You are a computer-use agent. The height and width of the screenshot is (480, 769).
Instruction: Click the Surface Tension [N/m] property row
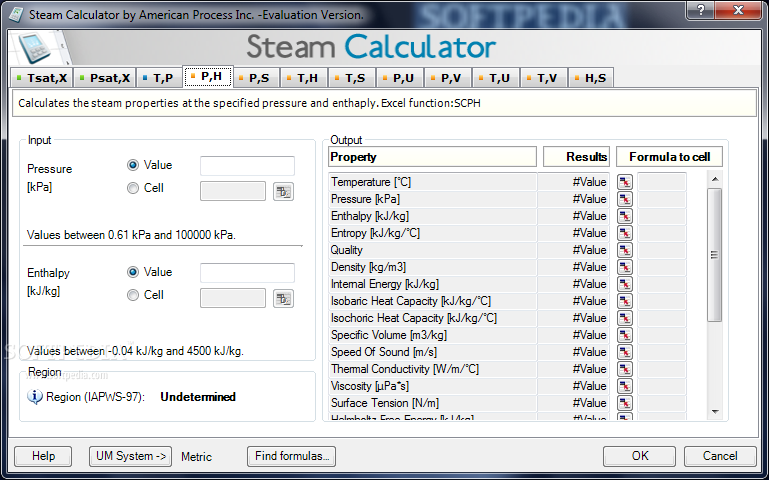coord(433,403)
